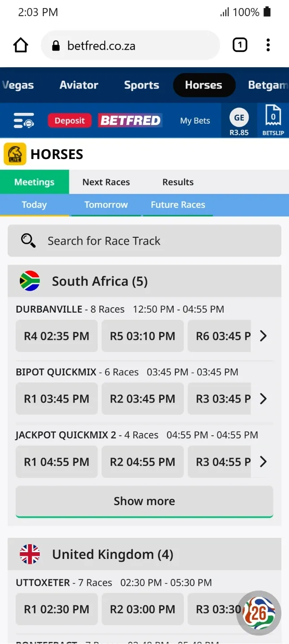Open the side menu chat icon
Image resolution: width=289 pixels, height=644 pixels.
tap(24, 120)
